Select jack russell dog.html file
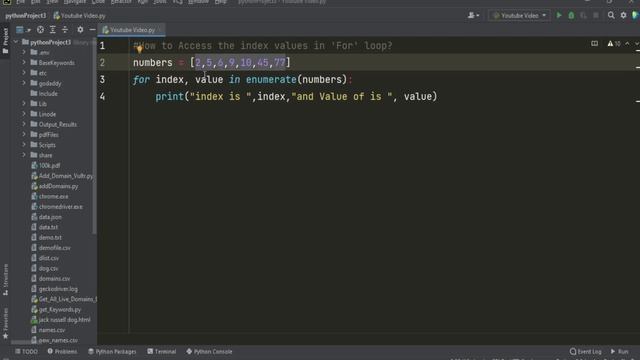The width and height of the screenshot is (640, 360). [x=61, y=320]
